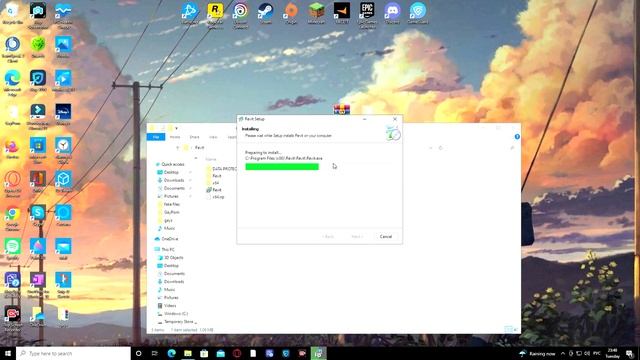The image size is (640, 360).
Task: Open Microsoft Store from the taskbar
Action: coord(204,353)
